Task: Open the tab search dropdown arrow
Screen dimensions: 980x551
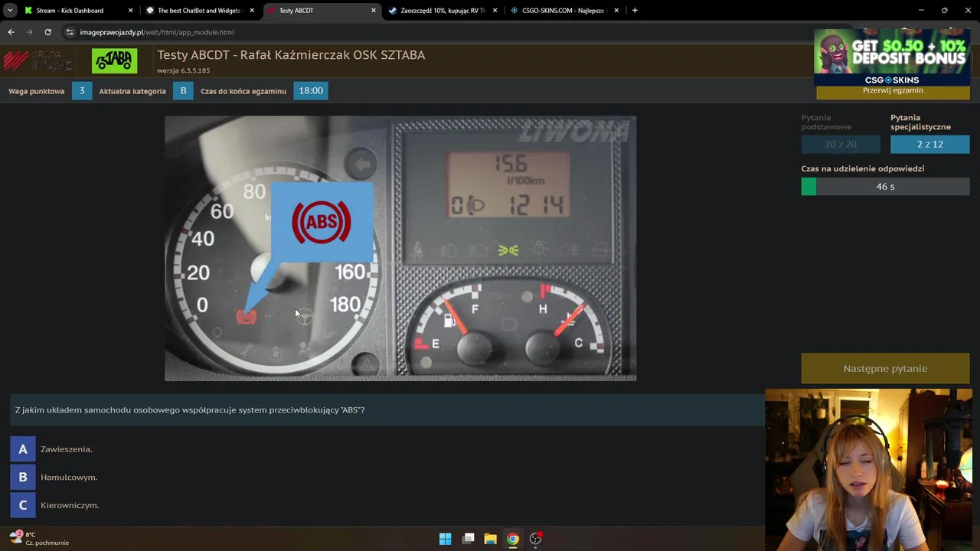Action: click(x=10, y=11)
